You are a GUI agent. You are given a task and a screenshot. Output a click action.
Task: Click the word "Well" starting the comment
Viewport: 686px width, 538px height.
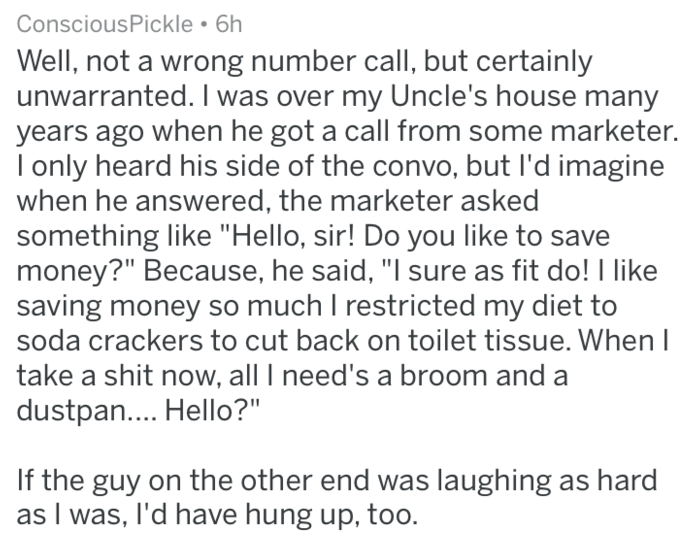click(x=43, y=61)
